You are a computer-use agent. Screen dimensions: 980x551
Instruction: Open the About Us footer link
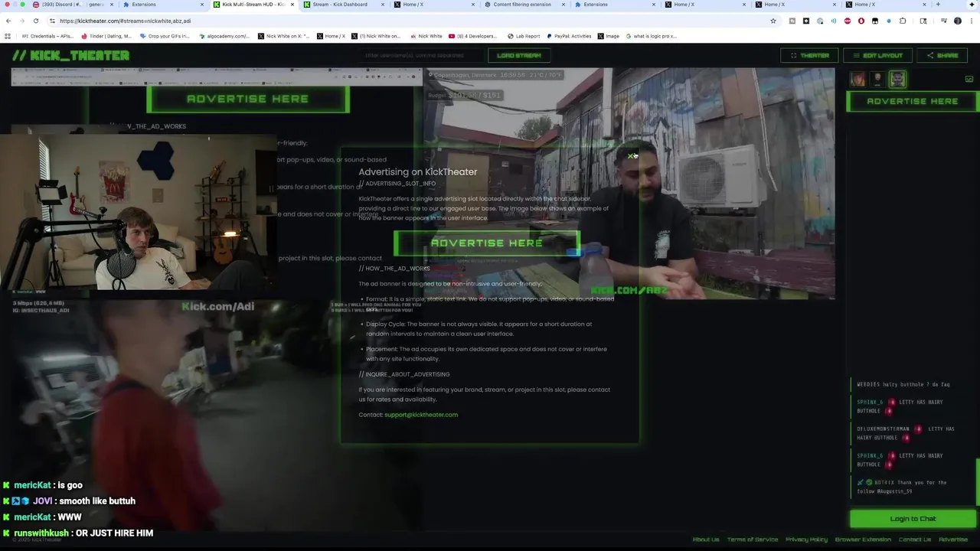[x=705, y=540]
